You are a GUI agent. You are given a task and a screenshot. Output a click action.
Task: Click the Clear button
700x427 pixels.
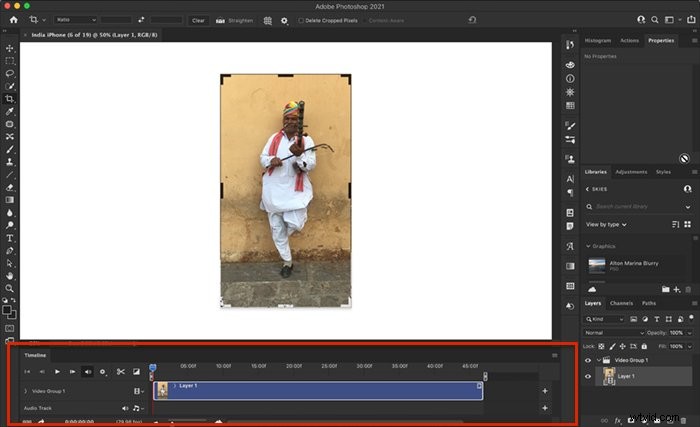tap(198, 21)
